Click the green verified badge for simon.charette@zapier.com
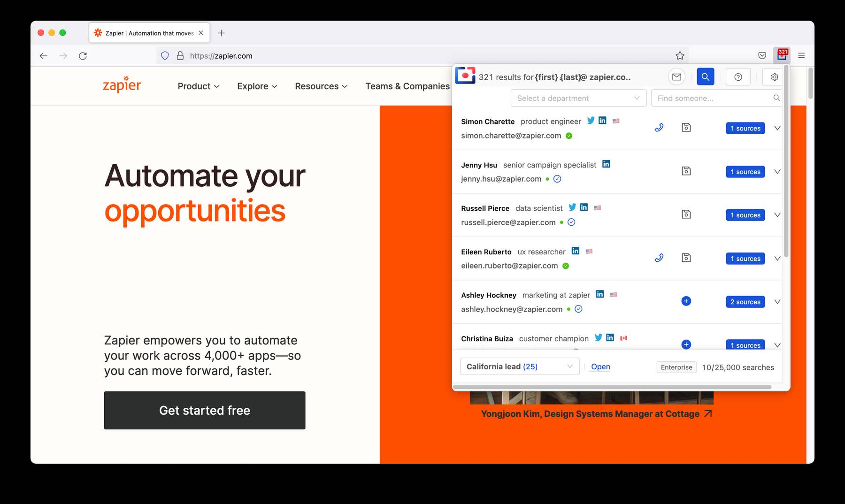Image resolution: width=845 pixels, height=504 pixels. [569, 136]
